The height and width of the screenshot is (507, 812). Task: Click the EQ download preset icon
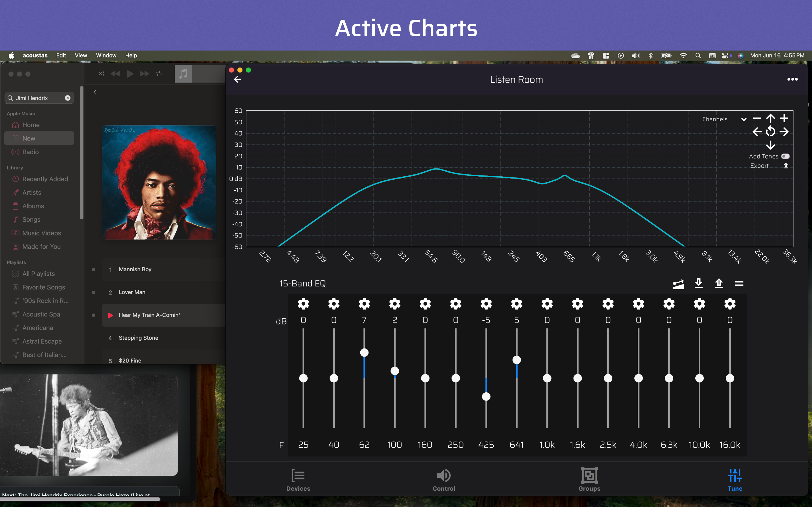tap(698, 283)
